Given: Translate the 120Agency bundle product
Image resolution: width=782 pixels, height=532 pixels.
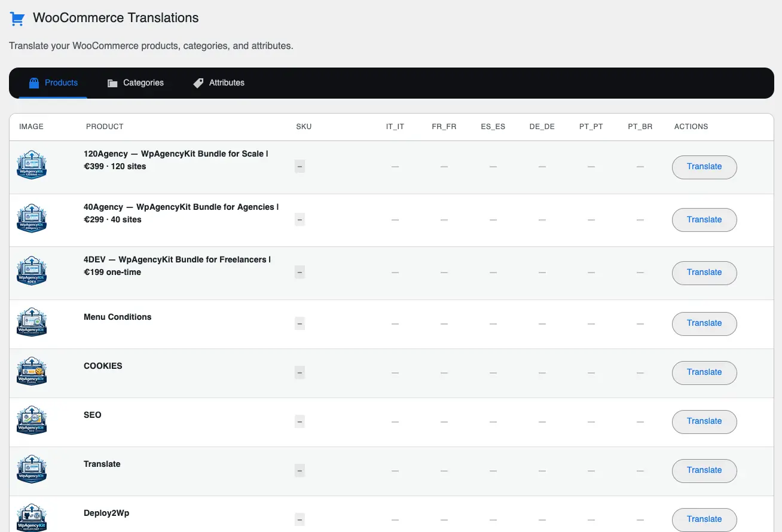Looking at the screenshot, I should tap(704, 167).
